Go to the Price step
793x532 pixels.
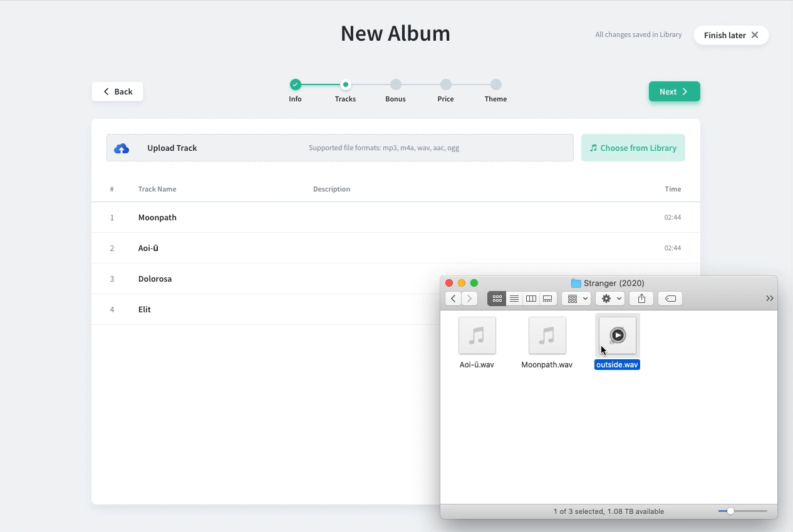[446, 84]
